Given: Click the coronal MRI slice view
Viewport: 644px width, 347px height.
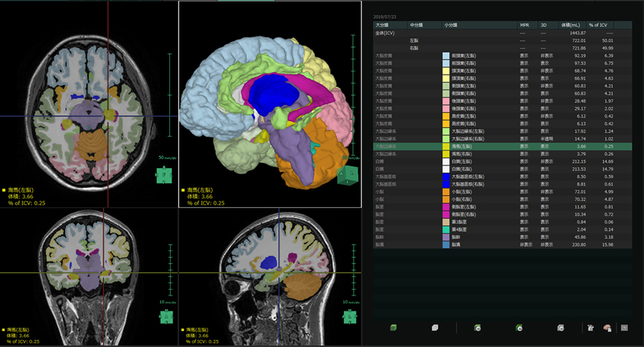Looking at the screenshot, I should pyautogui.click(x=89, y=277).
